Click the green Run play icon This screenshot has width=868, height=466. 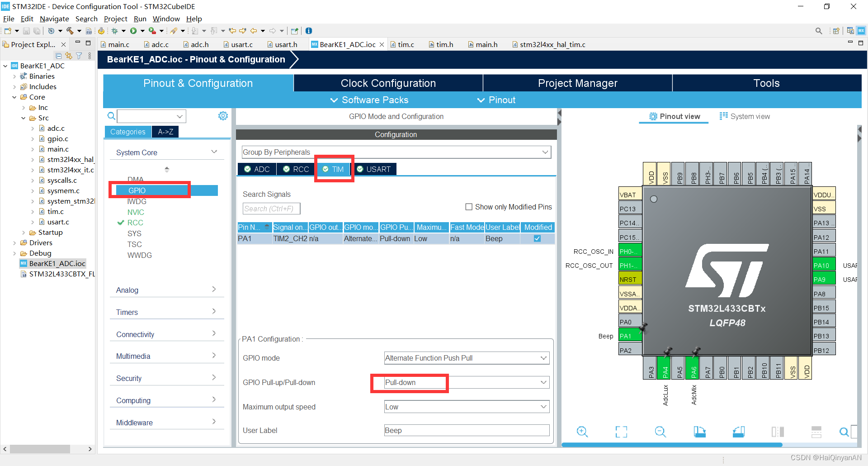click(x=133, y=31)
